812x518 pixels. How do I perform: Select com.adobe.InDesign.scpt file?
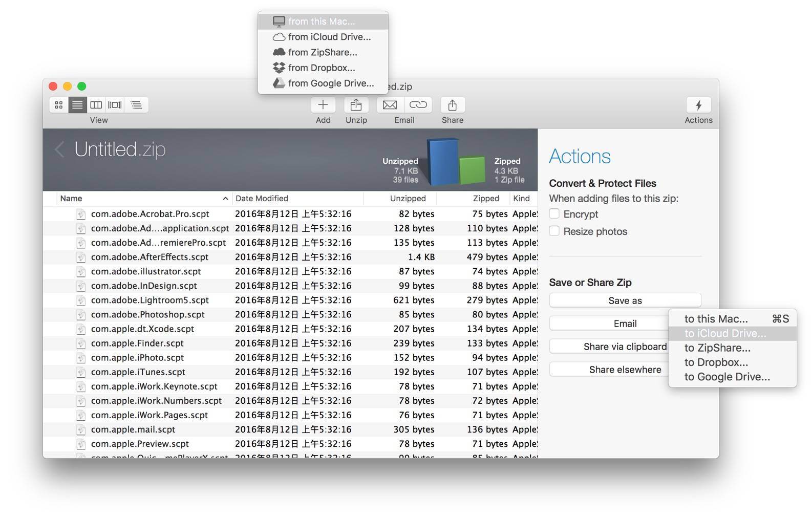(290, 286)
